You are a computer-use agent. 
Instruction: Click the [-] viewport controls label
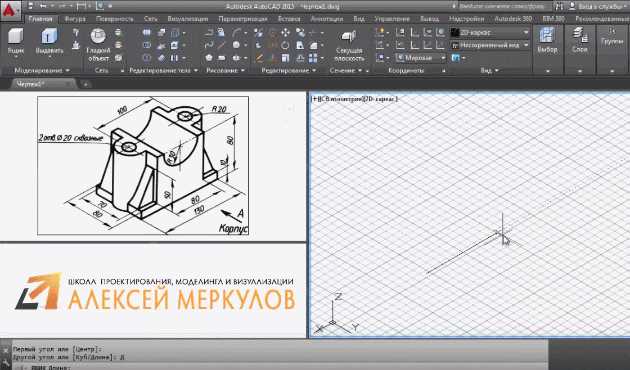(x=315, y=98)
